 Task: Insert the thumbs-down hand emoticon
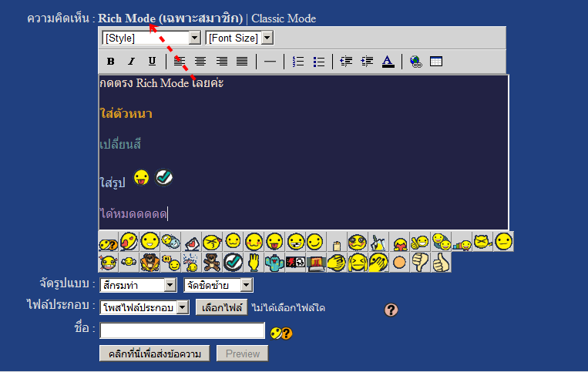(x=420, y=262)
